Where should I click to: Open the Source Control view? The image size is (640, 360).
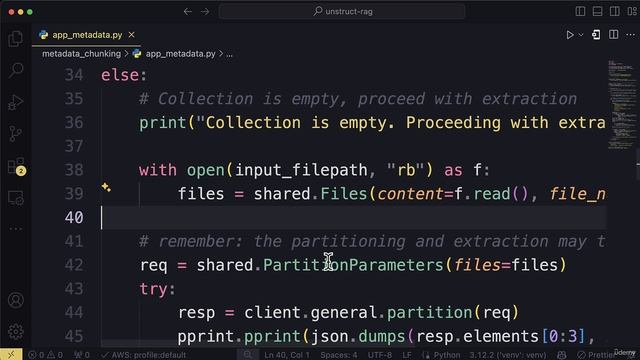[x=16, y=133]
